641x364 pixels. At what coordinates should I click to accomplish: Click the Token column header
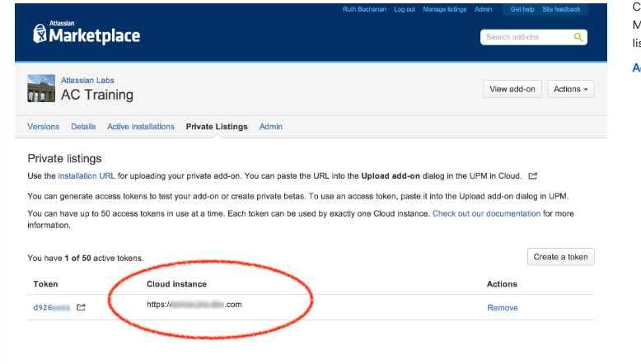[x=45, y=284]
